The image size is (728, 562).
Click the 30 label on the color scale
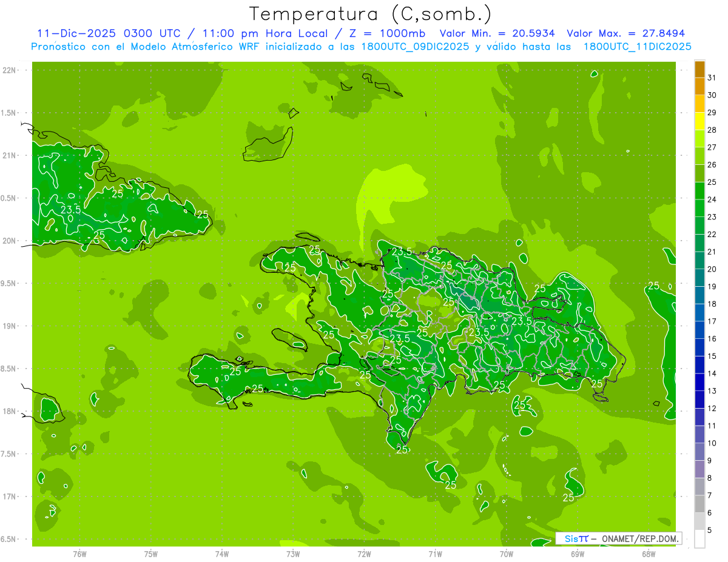pos(712,95)
